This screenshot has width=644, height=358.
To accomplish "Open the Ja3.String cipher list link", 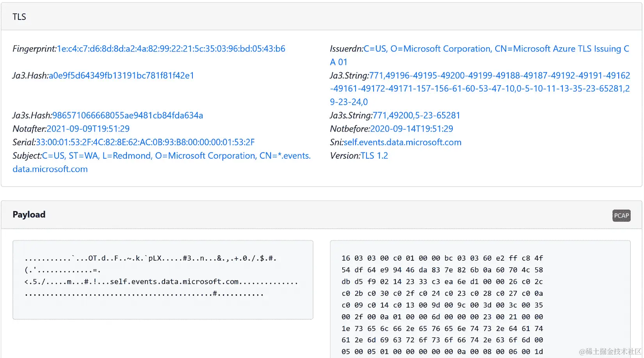I will coord(480,88).
